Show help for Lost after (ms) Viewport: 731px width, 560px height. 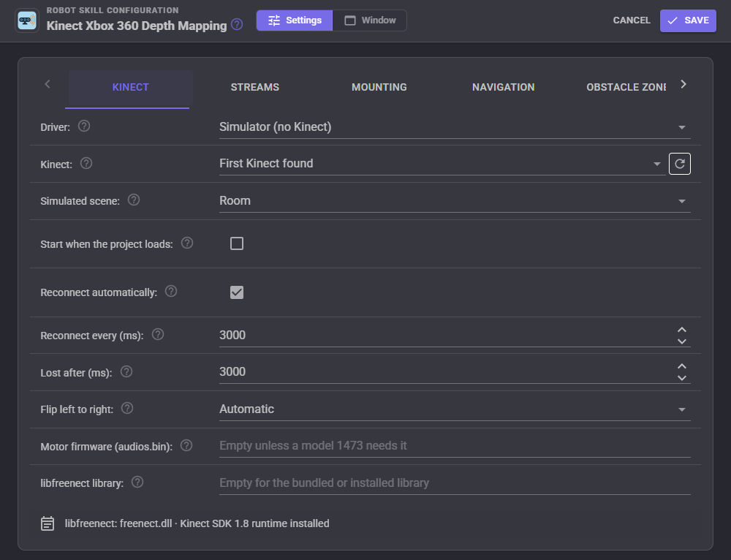(x=126, y=371)
